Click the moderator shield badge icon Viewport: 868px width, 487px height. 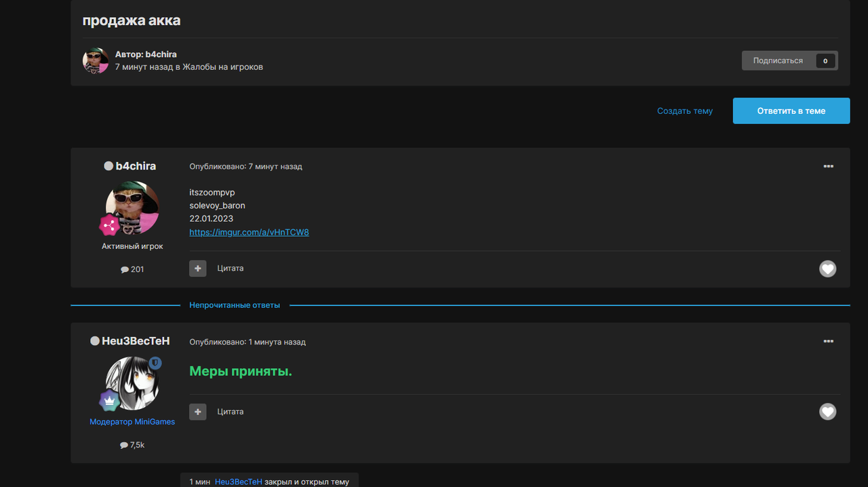click(x=155, y=364)
